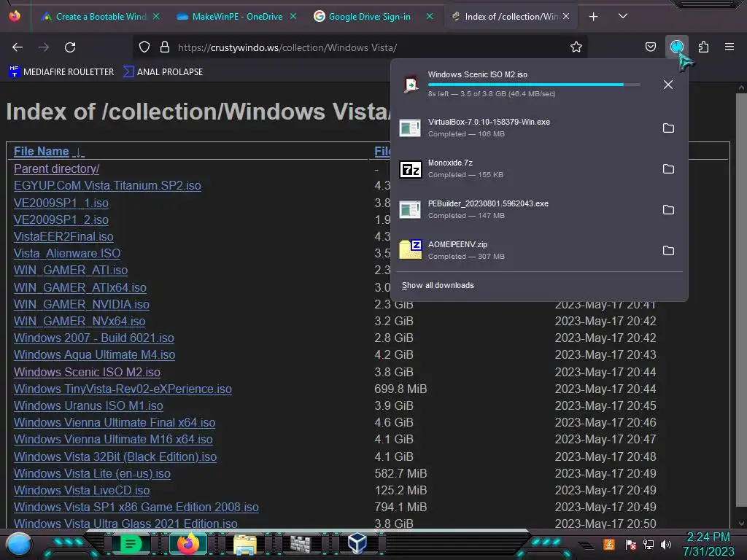This screenshot has height=560, width=747.
Task: Download Windows TinyVista-Rev02-eXPerience.iso
Action: tap(123, 389)
